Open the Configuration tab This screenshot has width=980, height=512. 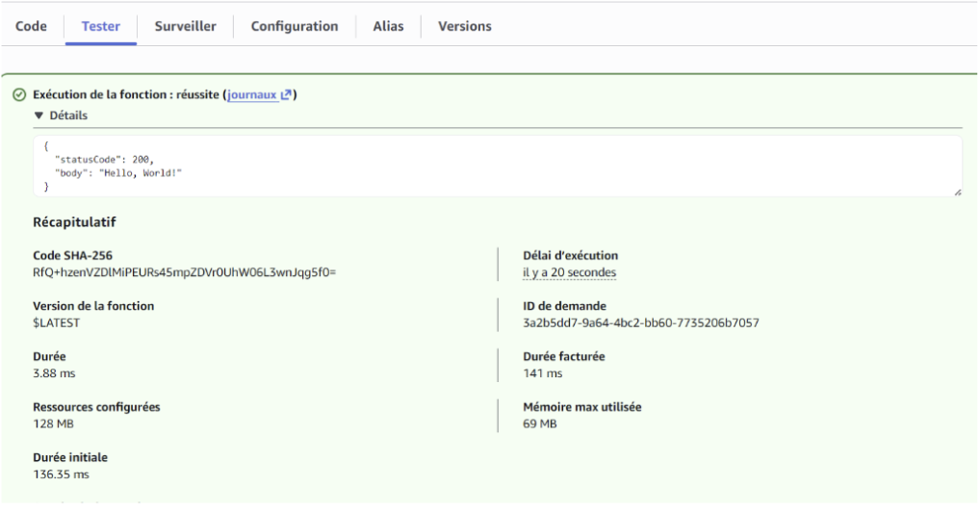point(295,26)
